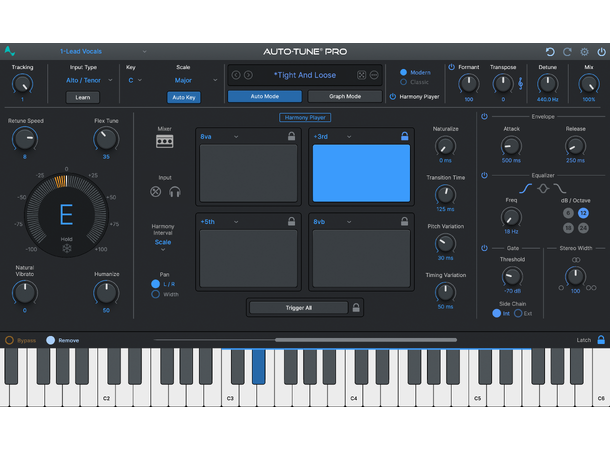Viewport: 610px width, 450px height.
Task: Click the lock on the 8va pad
Action: tap(291, 136)
